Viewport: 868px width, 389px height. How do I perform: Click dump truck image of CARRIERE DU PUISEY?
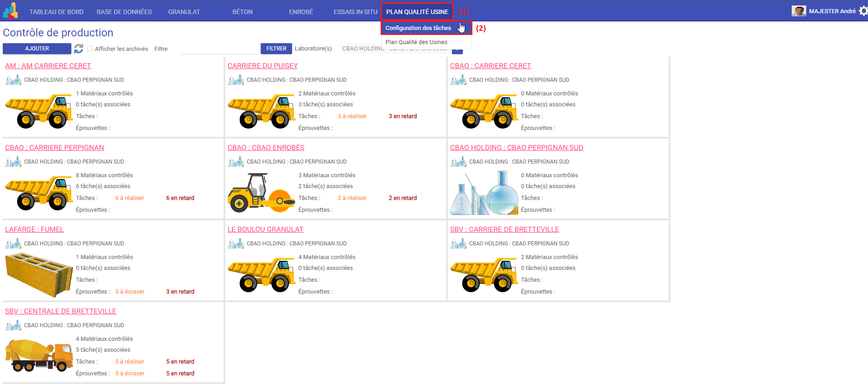click(x=262, y=111)
